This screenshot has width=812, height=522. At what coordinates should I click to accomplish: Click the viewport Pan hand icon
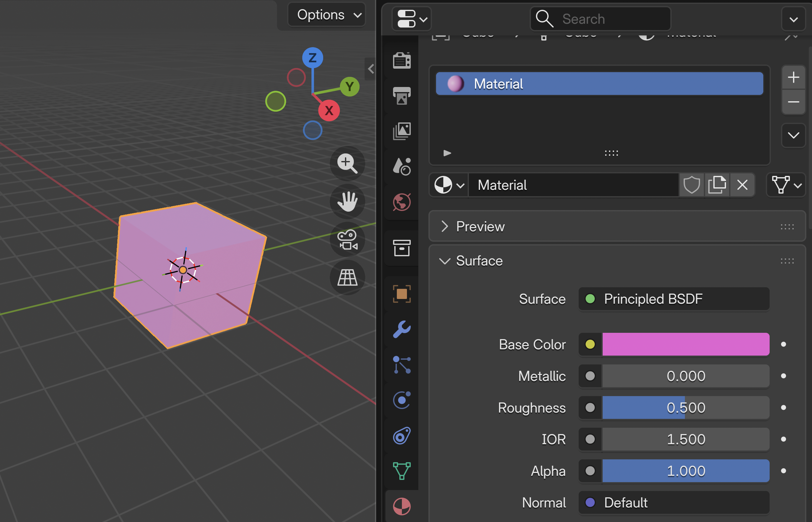click(347, 201)
